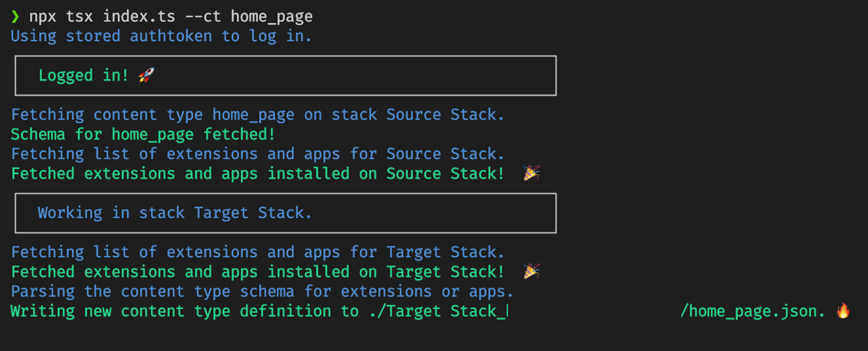Image resolution: width=868 pixels, height=351 pixels.
Task: Click 'Writing new content type definition' text
Action: (x=171, y=311)
